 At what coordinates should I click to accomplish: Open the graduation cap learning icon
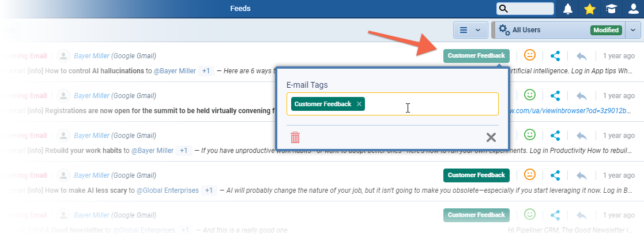[x=612, y=9]
